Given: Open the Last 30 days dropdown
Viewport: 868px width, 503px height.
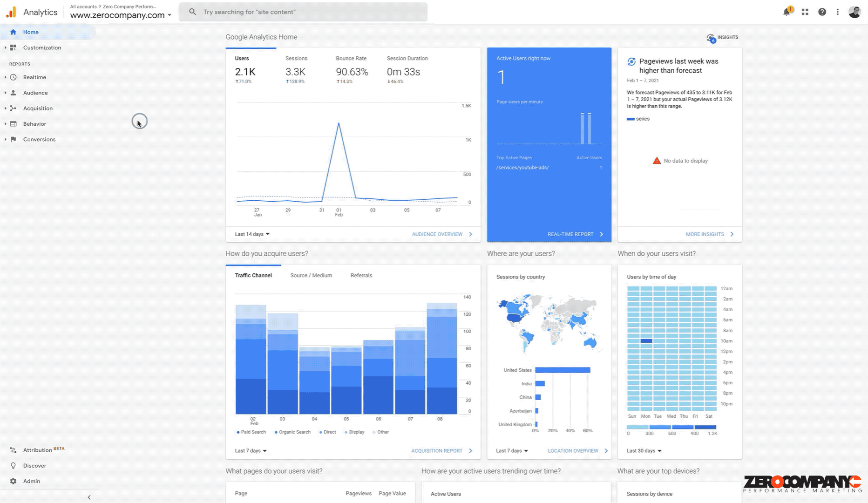Looking at the screenshot, I should (644, 451).
